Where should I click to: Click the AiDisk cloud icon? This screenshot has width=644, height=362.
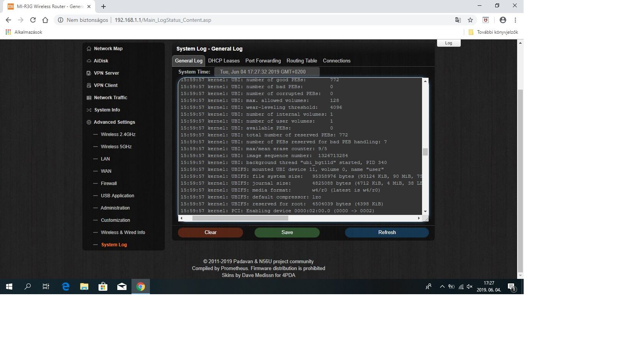tap(89, 61)
